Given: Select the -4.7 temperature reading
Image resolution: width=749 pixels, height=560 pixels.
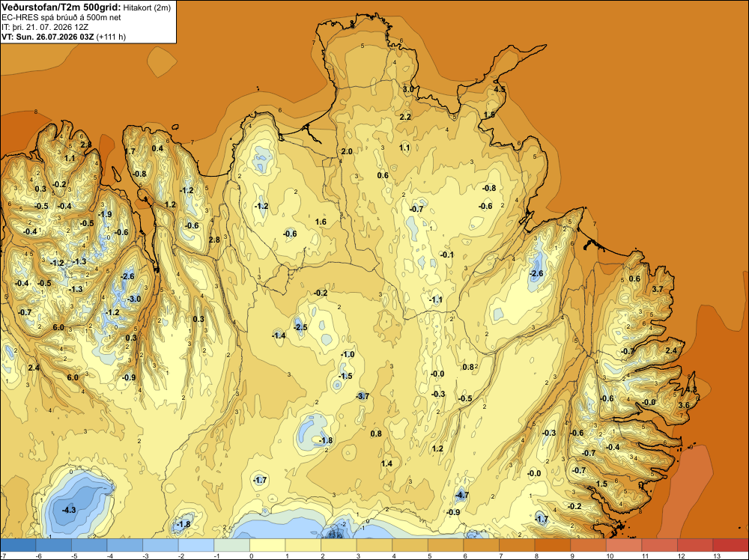Looking at the screenshot, I should [462, 495].
